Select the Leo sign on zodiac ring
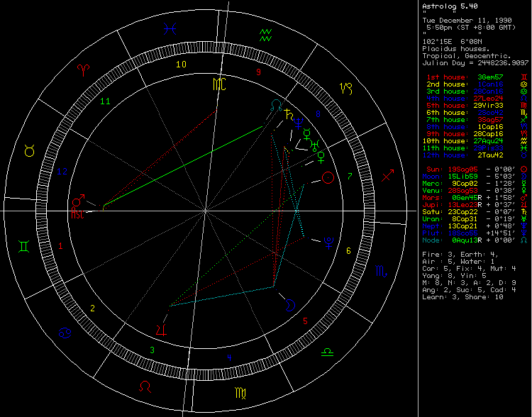Screen dimensions: 532x417 pyautogui.click(x=145, y=387)
